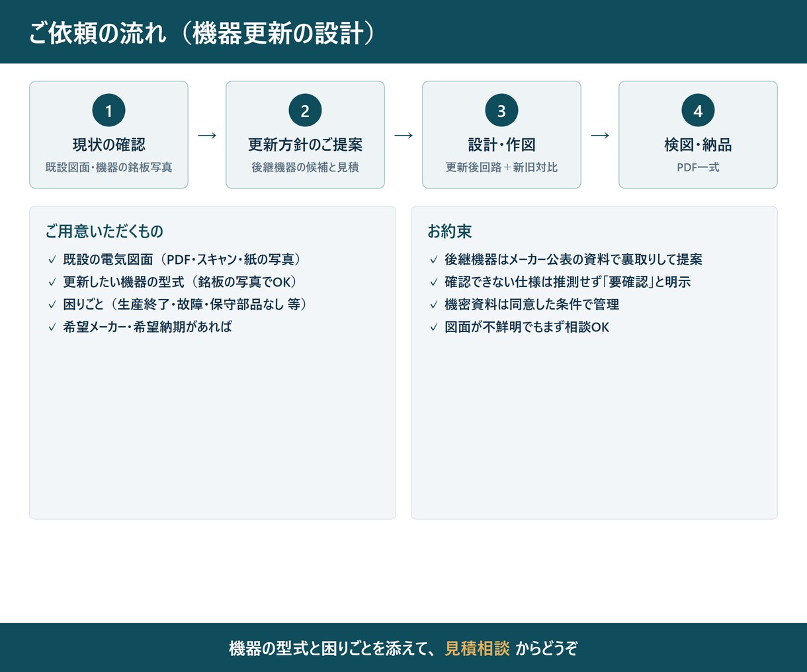Click the checkmark beside 更新したい機器の型式

tap(52, 282)
